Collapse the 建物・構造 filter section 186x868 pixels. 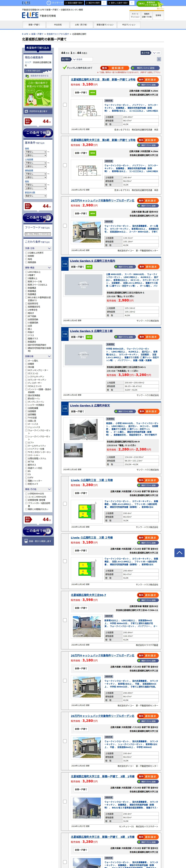[x=38, y=267]
